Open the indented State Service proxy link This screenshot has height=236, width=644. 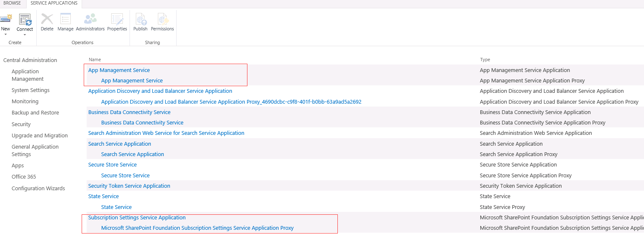(116, 207)
